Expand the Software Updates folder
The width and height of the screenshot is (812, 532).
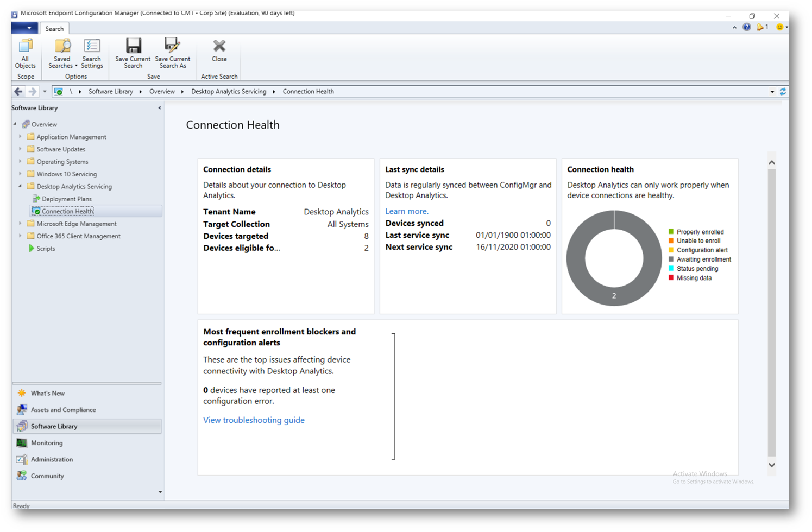pos(20,149)
